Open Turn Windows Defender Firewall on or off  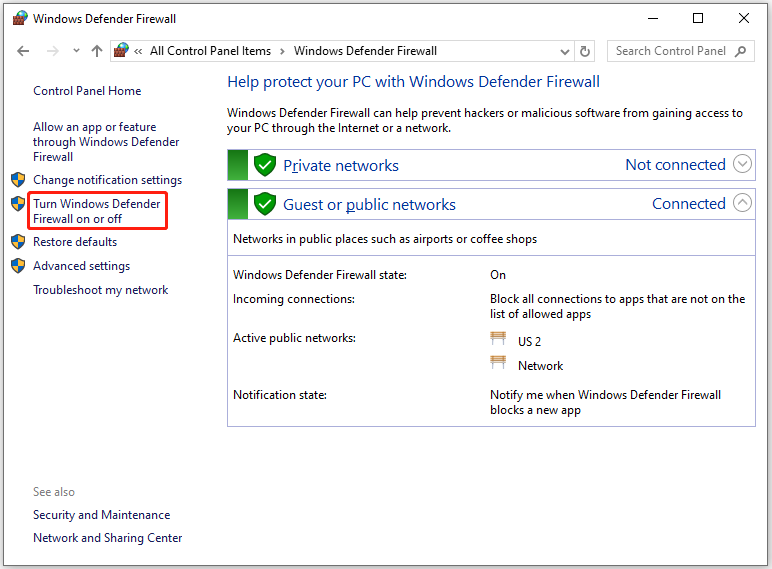pyautogui.click(x=97, y=211)
